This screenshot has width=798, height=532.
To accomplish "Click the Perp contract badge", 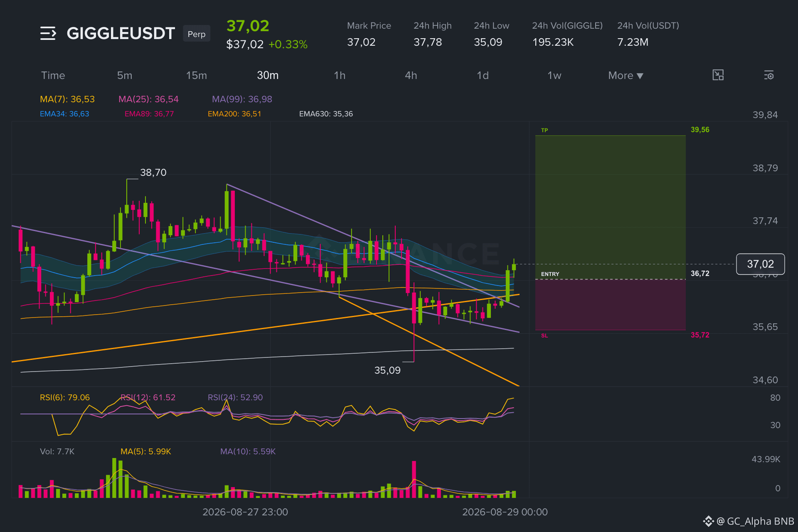I will pyautogui.click(x=197, y=34).
